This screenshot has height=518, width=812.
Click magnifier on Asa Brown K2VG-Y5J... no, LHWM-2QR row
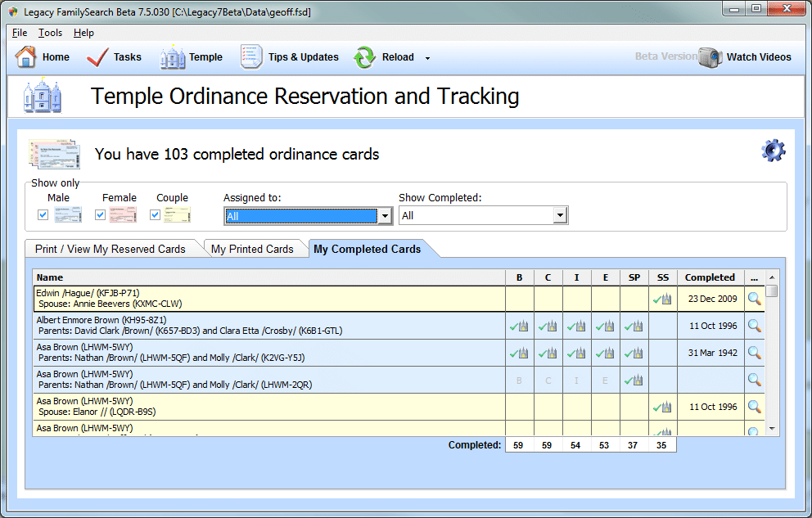[755, 380]
